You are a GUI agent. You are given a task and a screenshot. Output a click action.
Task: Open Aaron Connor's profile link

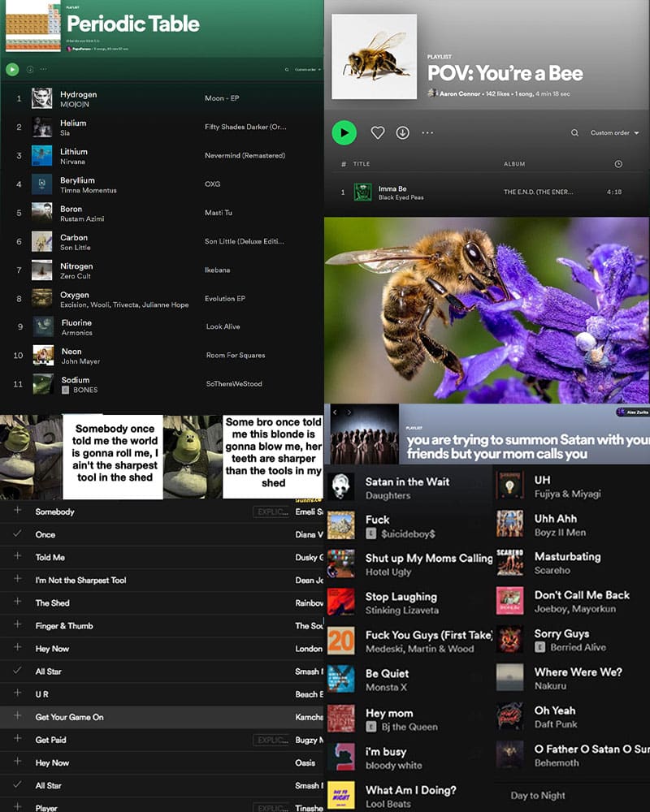click(459, 93)
